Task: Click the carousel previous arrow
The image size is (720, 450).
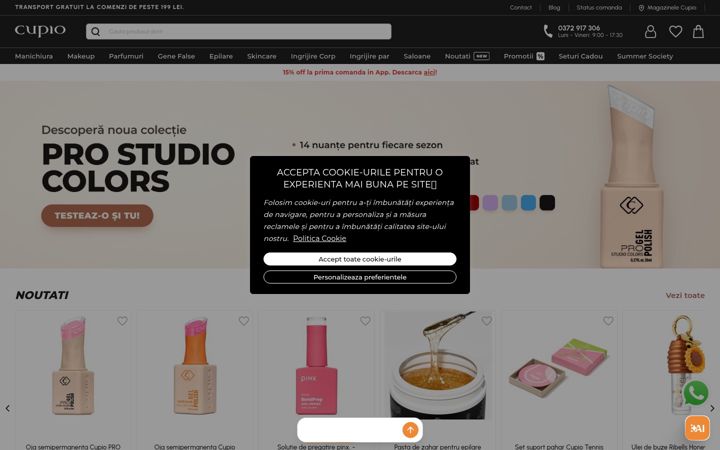Action: pyautogui.click(x=7, y=408)
